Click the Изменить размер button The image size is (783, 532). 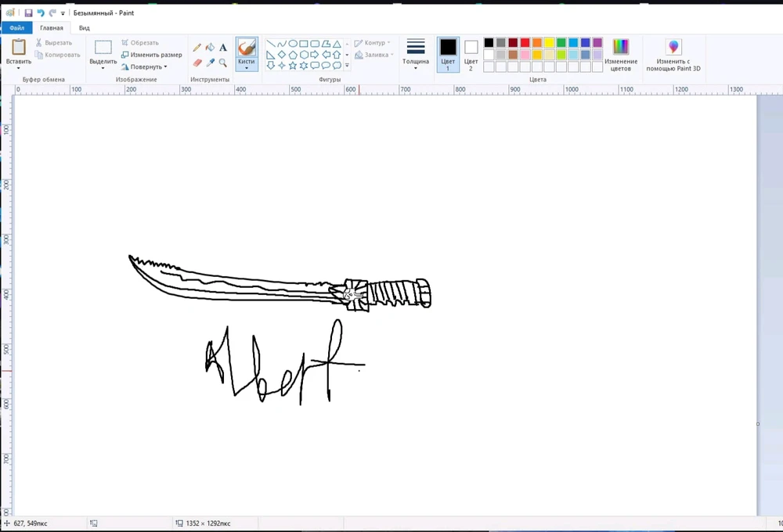point(152,55)
